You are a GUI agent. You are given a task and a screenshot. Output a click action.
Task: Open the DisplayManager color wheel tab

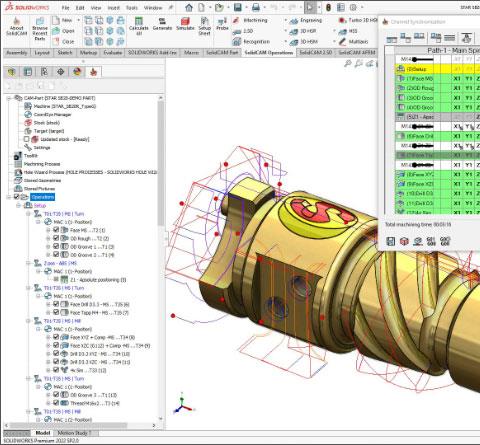point(77,72)
